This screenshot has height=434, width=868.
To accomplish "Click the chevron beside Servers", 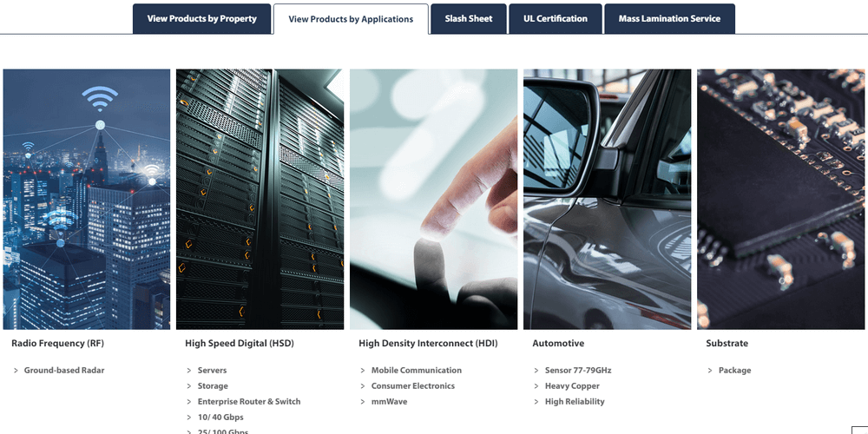I will click(189, 371).
